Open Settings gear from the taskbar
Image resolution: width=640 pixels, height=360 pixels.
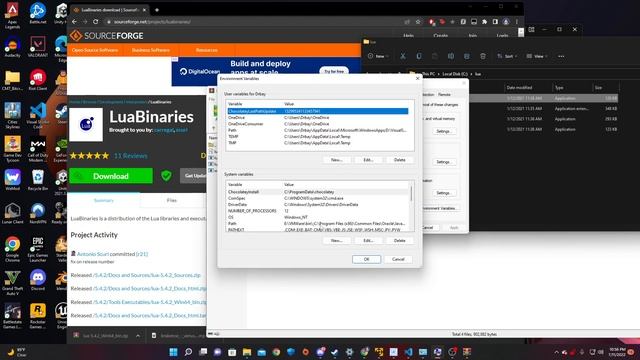[349, 352]
